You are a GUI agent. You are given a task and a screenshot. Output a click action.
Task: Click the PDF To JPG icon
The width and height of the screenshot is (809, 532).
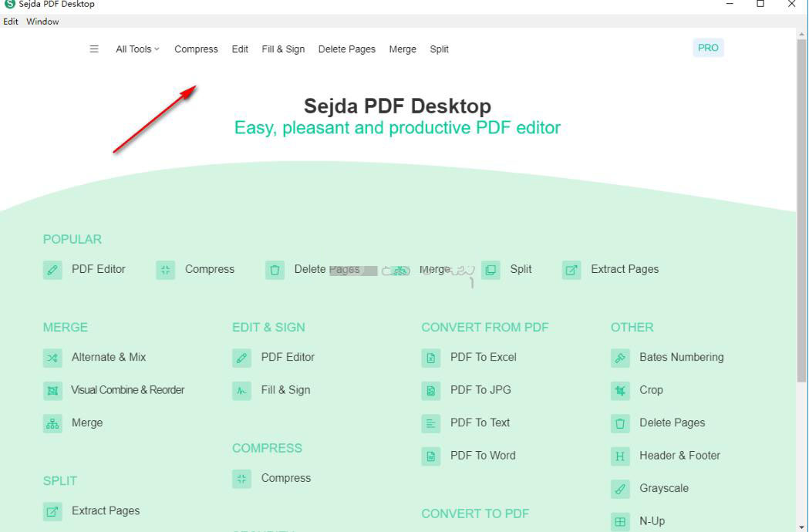click(431, 391)
